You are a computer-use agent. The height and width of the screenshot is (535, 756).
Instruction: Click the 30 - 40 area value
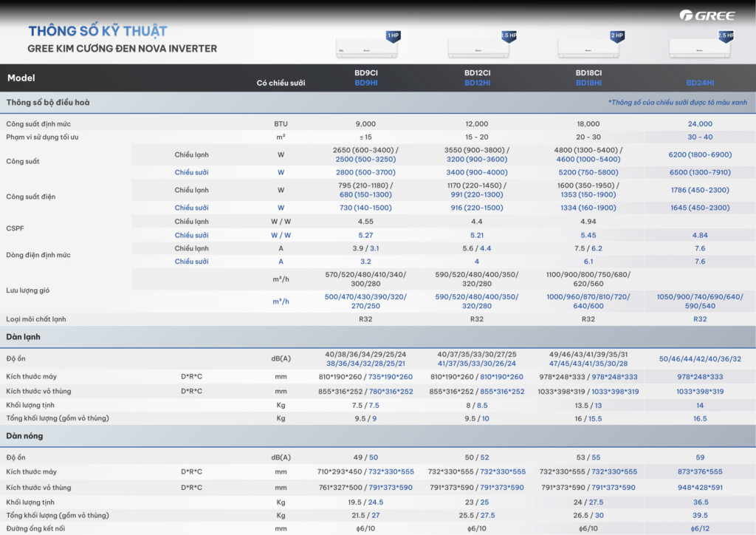pos(700,137)
